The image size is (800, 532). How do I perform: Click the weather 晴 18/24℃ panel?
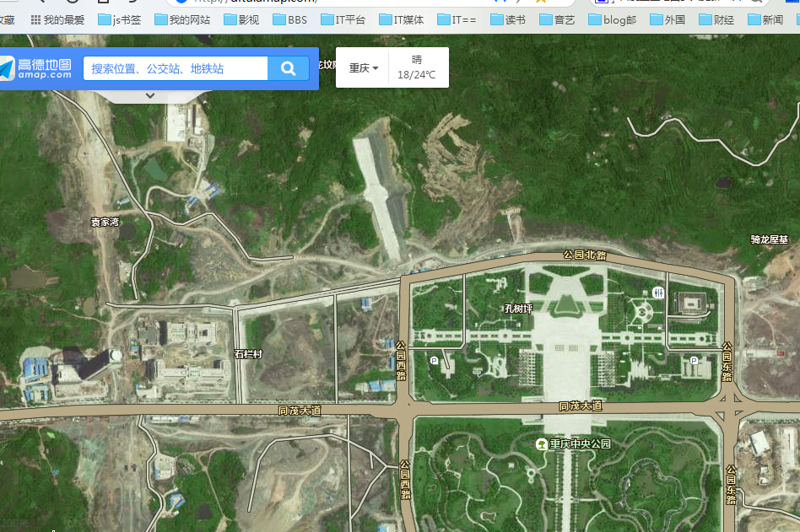click(x=417, y=67)
